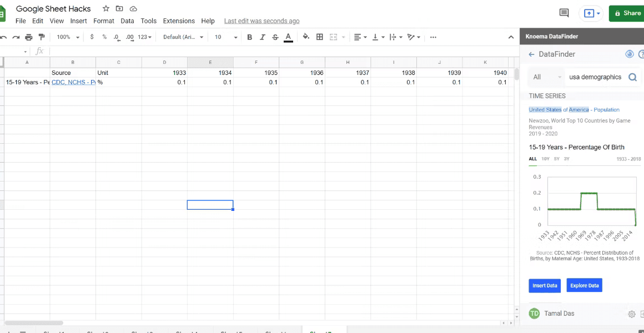
Task: Open the horizontal align dropdown
Action: [360, 37]
